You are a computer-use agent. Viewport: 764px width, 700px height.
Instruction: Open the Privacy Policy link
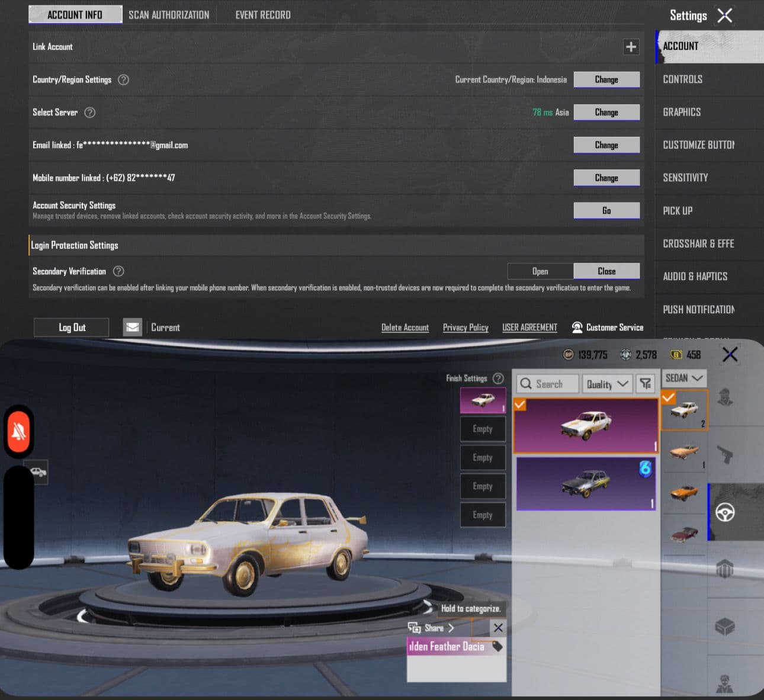pyautogui.click(x=466, y=327)
